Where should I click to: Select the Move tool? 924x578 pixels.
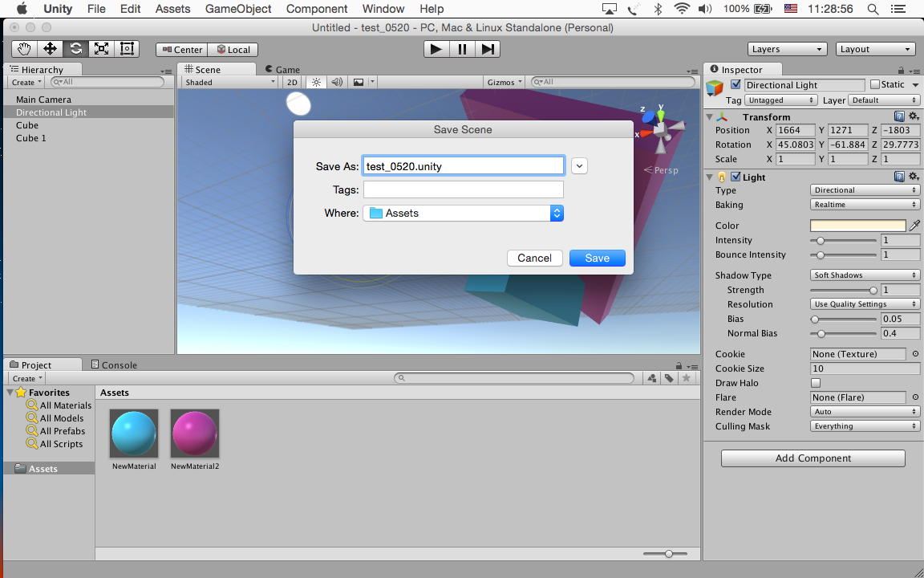coord(50,49)
